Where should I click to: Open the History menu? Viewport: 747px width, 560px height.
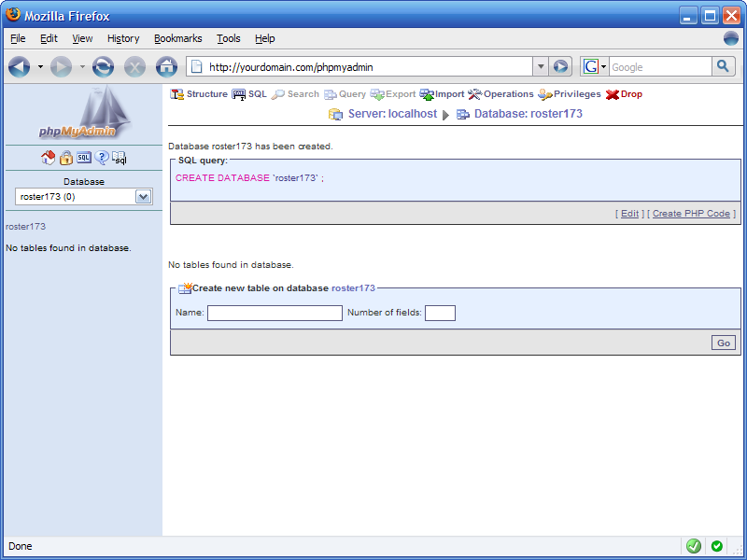123,38
